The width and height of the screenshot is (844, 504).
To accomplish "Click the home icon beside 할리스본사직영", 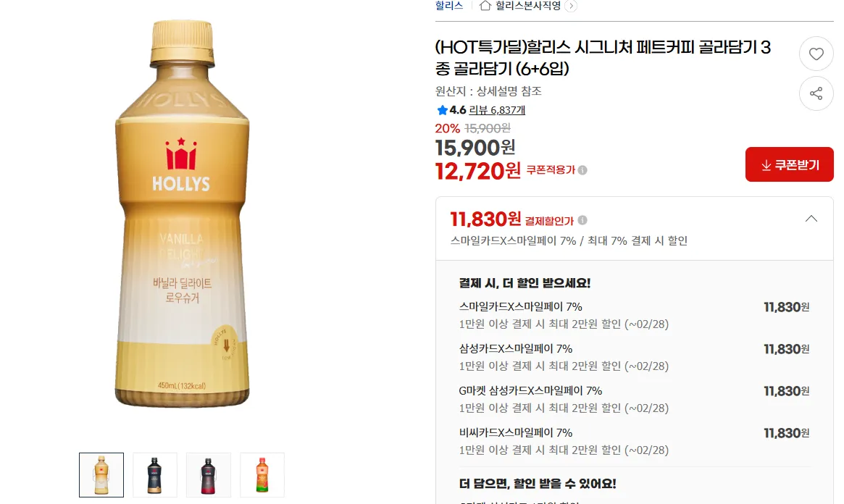I will click(485, 6).
